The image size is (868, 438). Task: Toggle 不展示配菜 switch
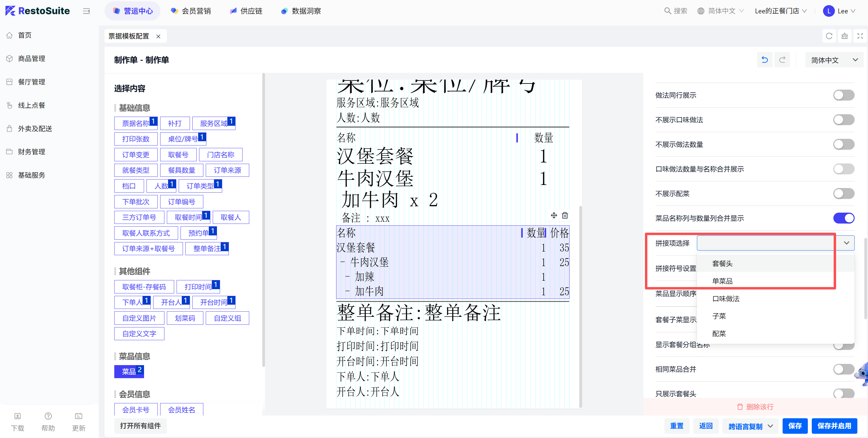coord(843,193)
